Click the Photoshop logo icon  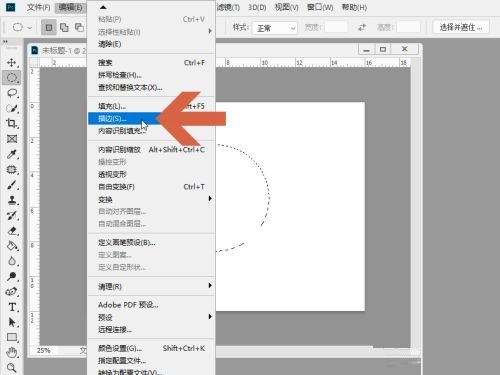click(x=11, y=7)
